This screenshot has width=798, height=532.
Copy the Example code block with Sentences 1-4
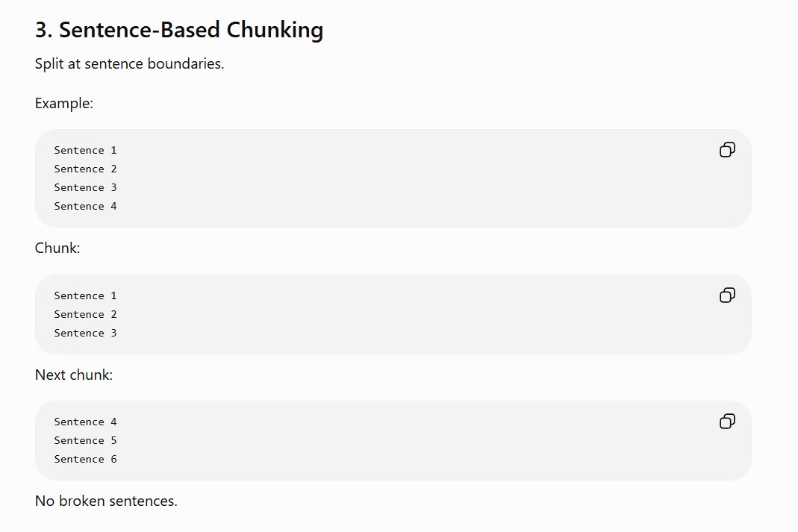point(727,149)
